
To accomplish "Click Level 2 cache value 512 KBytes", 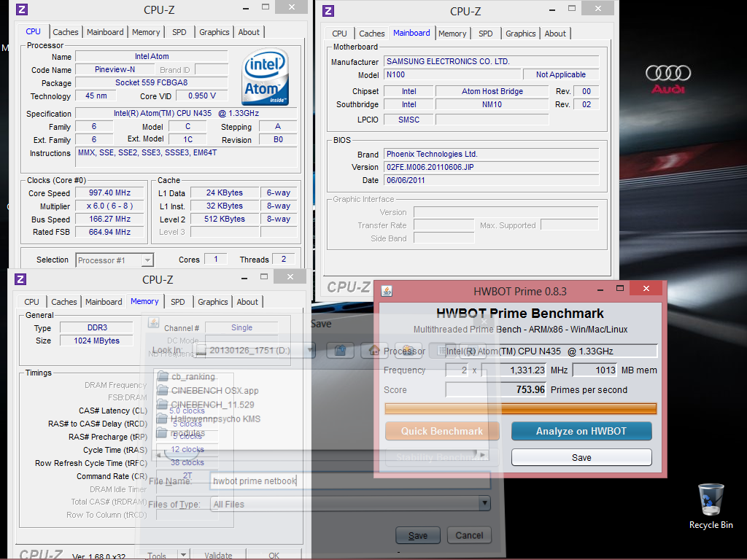I will (x=225, y=219).
